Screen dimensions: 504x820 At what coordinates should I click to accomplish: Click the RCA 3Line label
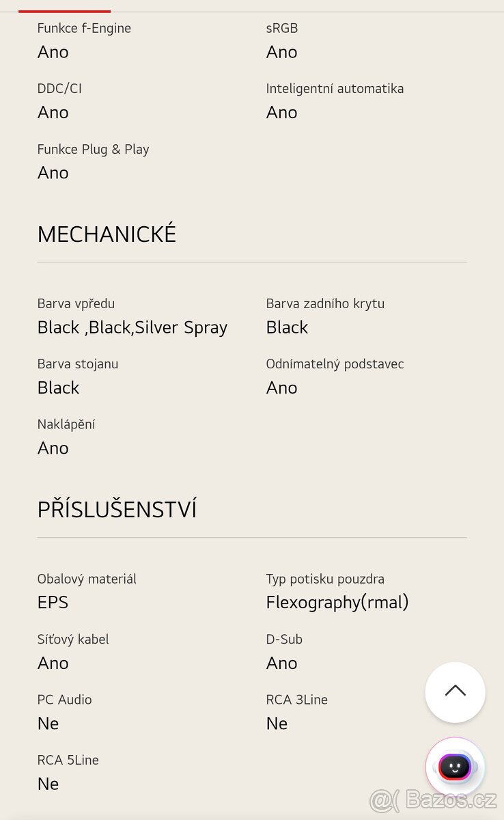[x=296, y=700]
